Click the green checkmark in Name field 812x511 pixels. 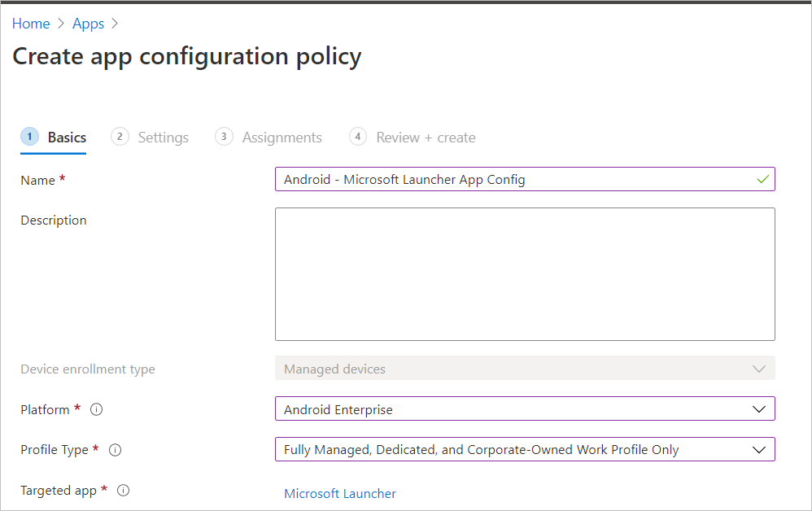click(762, 180)
